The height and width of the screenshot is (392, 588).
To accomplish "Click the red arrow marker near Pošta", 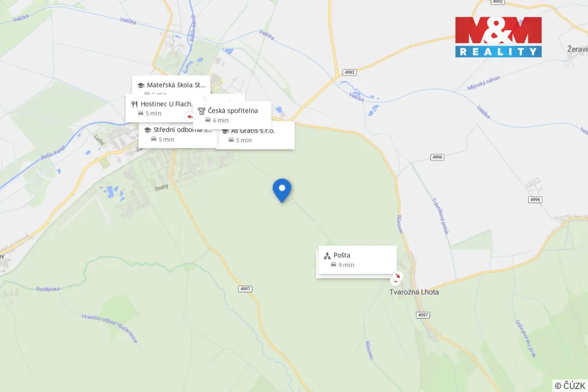I will 398,276.
